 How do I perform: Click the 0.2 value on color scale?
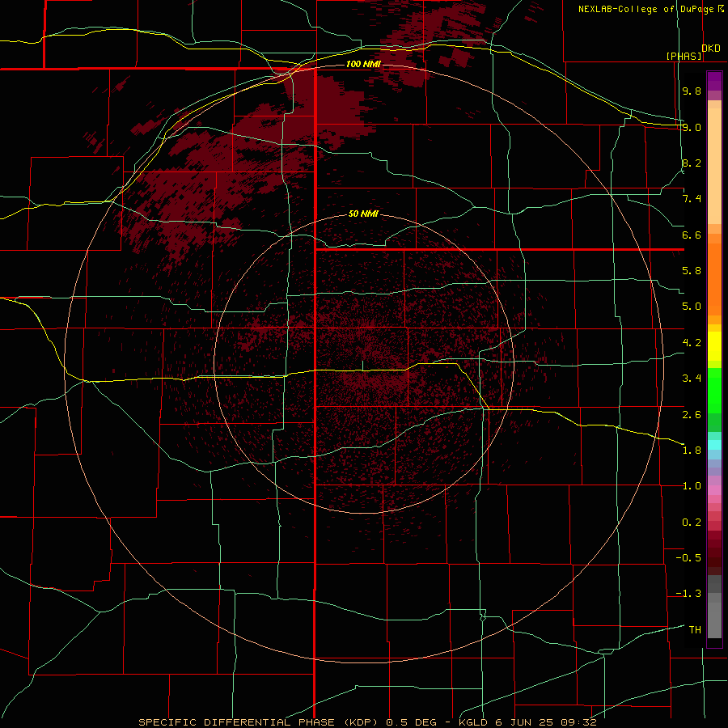click(692, 523)
